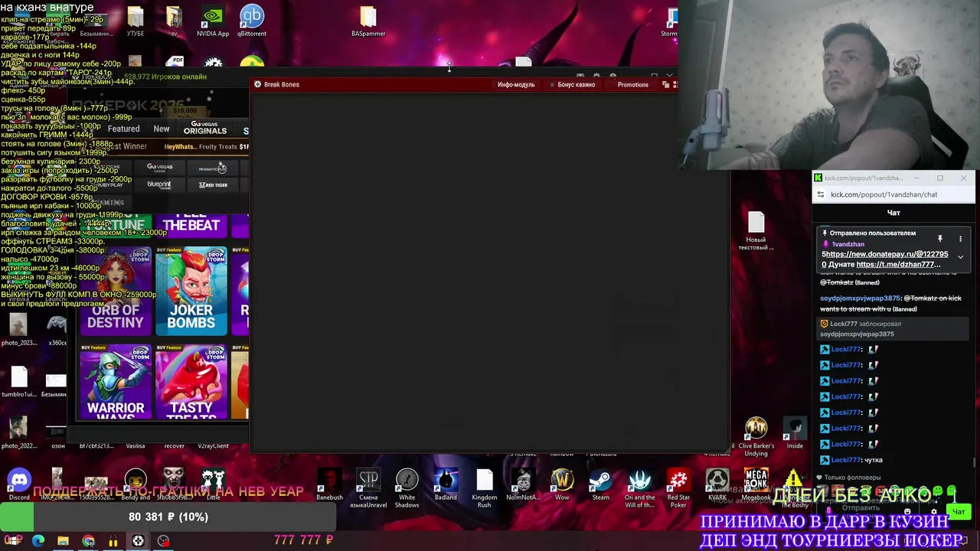Open the Little Nightmares desktop shortcut
980x551 pixels.
pos(213,485)
